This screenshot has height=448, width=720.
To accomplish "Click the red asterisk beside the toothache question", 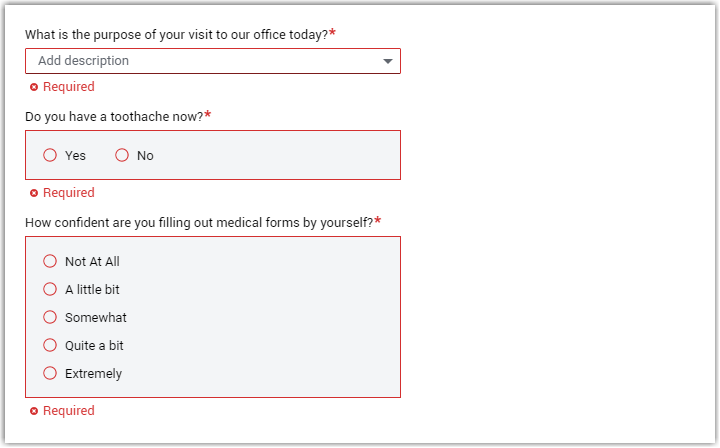I will click(208, 116).
